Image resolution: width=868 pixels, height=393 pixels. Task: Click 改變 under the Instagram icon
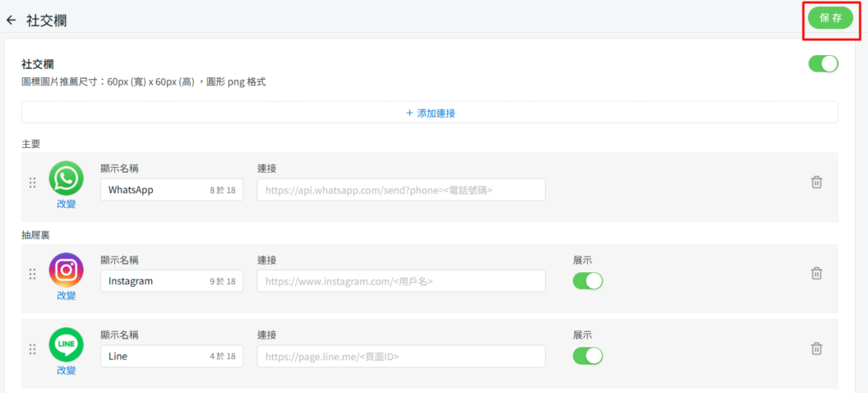tap(66, 295)
